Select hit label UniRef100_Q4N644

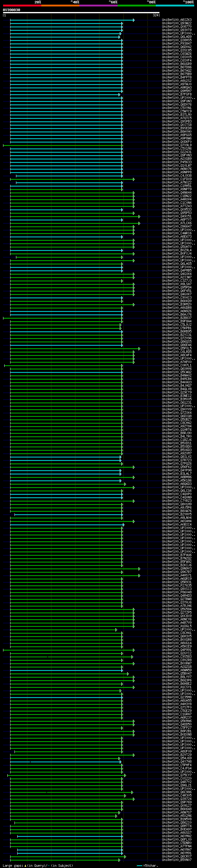(x=177, y=193)
